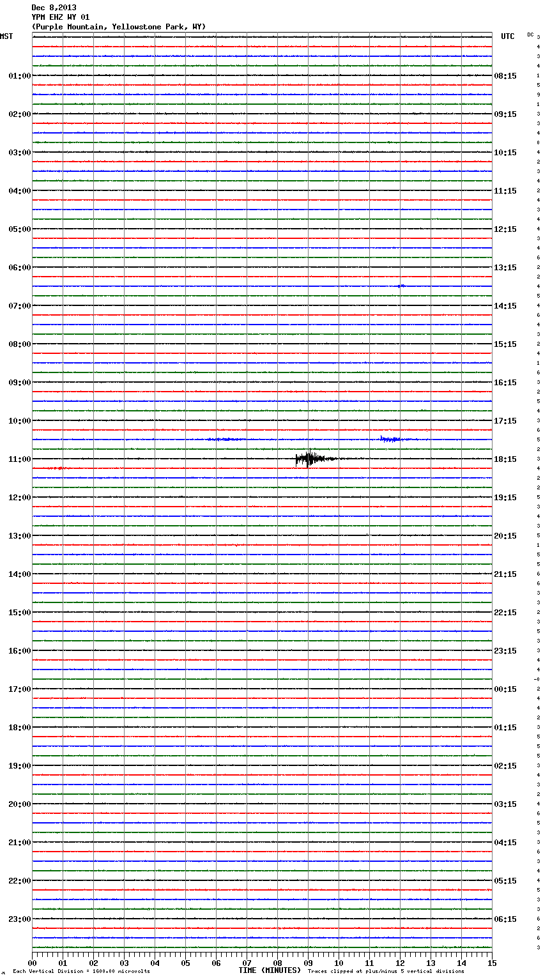Click the 06:15 UTC time label
The width and height of the screenshot is (543, 980).
tap(505, 919)
